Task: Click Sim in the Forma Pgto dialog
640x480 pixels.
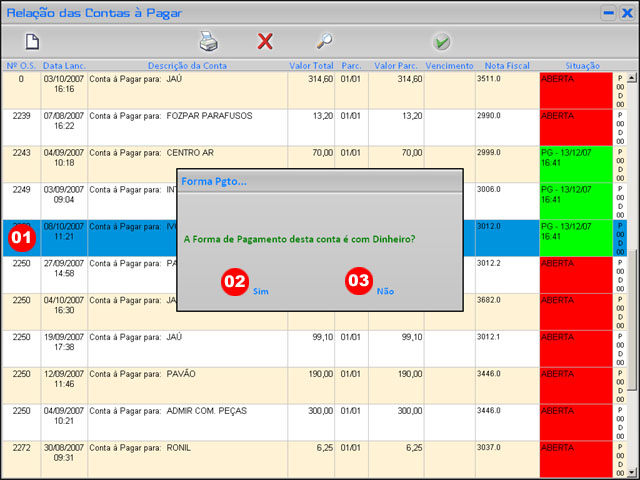Action: click(261, 290)
